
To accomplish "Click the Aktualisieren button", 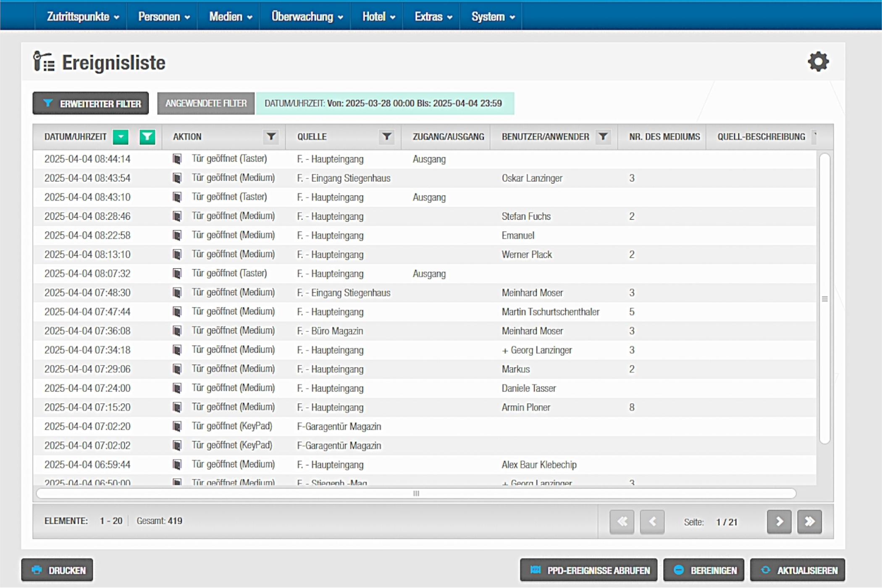I will coord(797,570).
